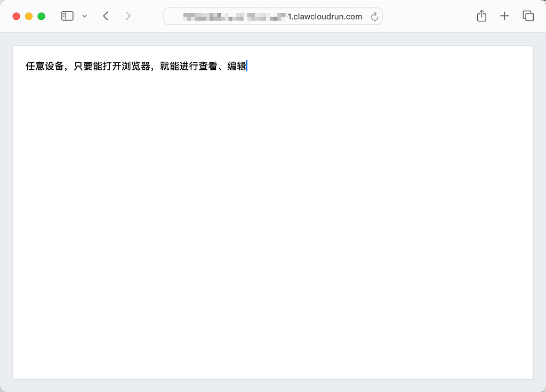Click the text line starting with 任意设备

(136, 66)
